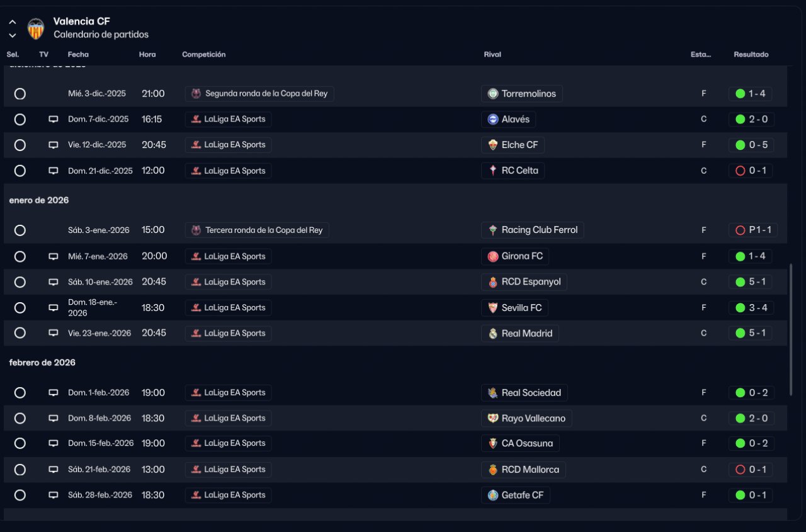Click the Valencia CF club crest icon

tap(36, 28)
